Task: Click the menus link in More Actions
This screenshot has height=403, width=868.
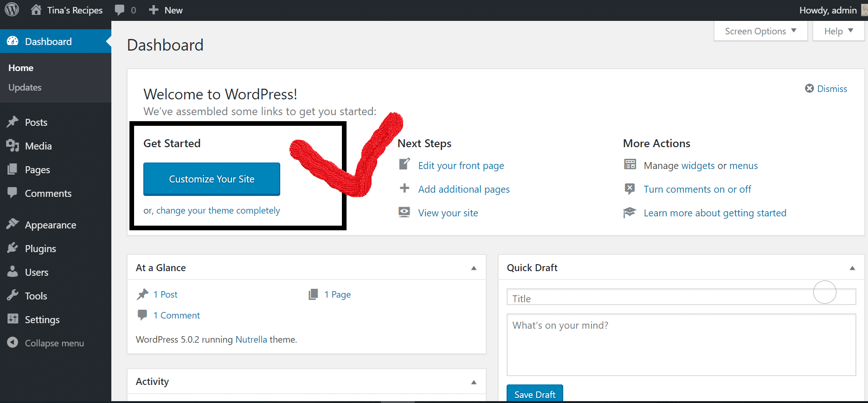Action: coord(744,166)
